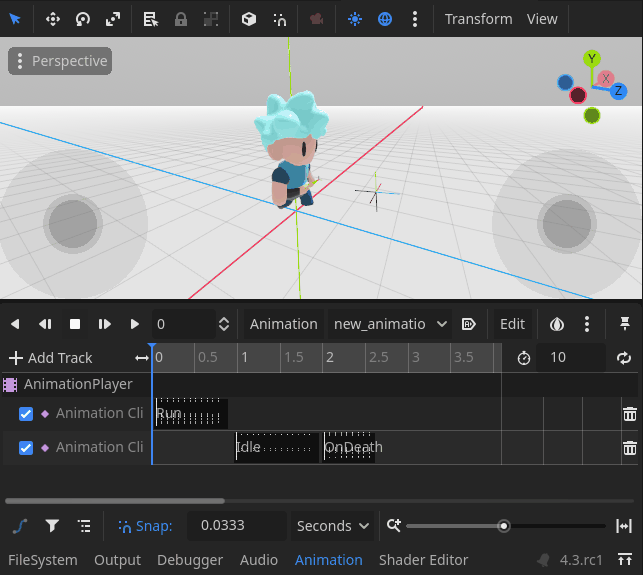
Task: Lock the selected node with padlock icon
Action: [x=181, y=19]
